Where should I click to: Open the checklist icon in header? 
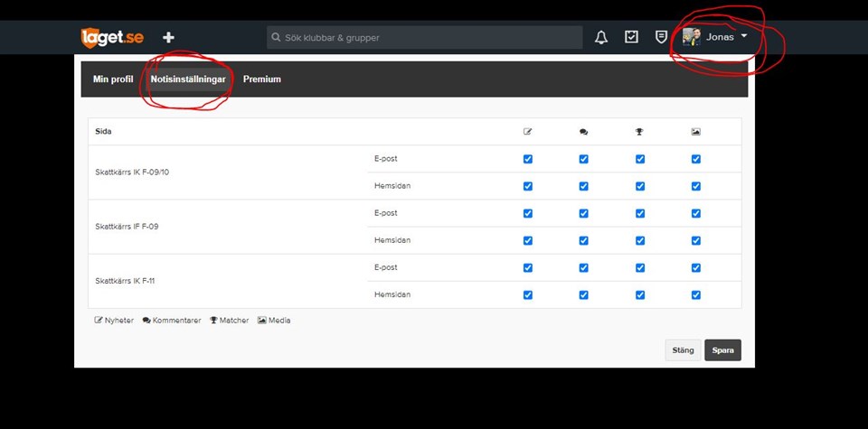coord(632,37)
